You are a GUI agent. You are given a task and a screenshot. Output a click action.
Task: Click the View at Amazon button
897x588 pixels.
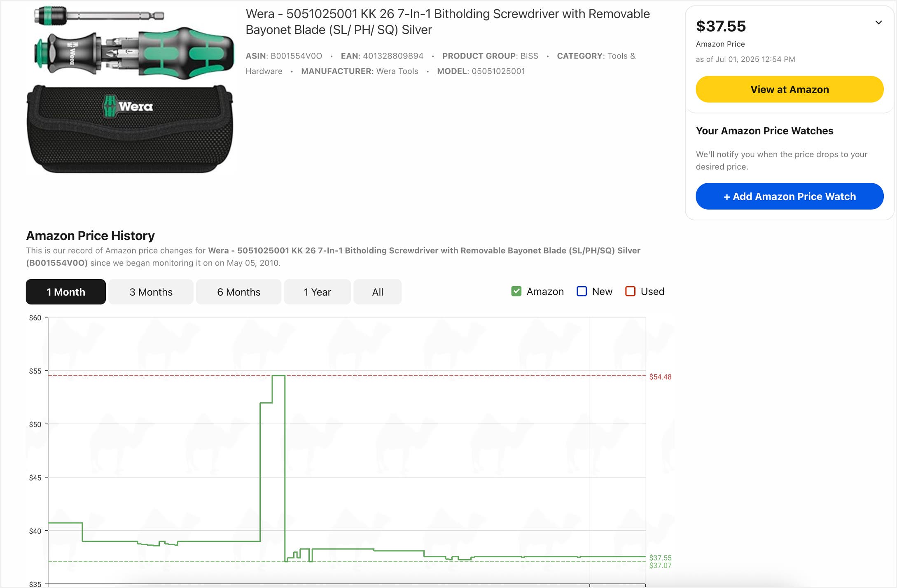coord(789,89)
